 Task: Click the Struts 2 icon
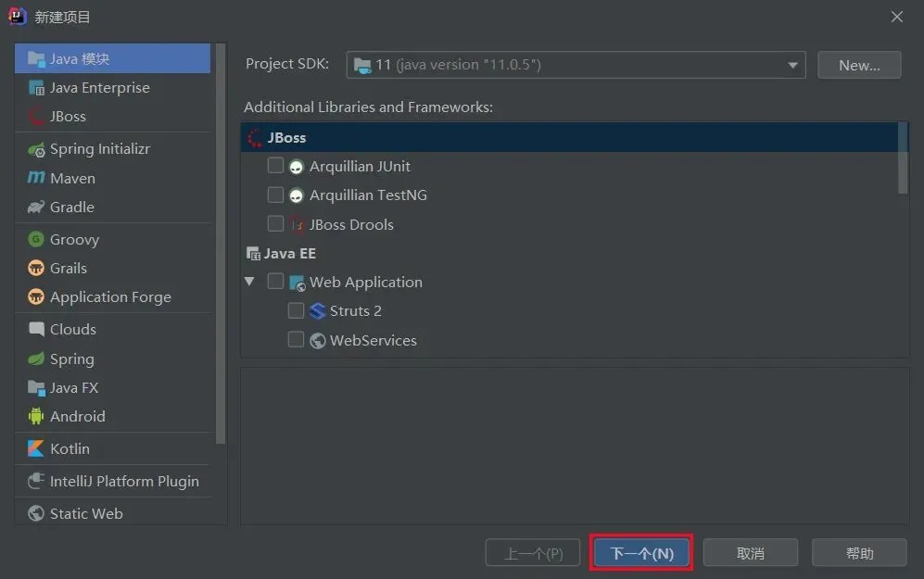click(x=318, y=311)
